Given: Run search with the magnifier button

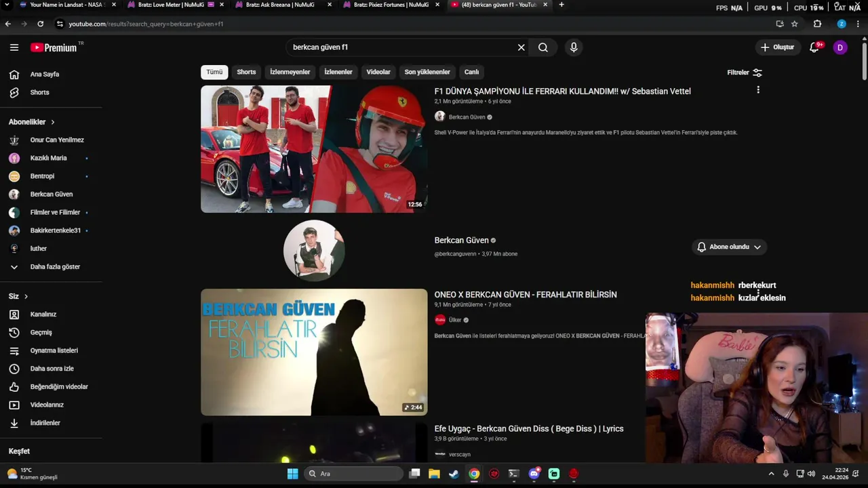Looking at the screenshot, I should [543, 47].
